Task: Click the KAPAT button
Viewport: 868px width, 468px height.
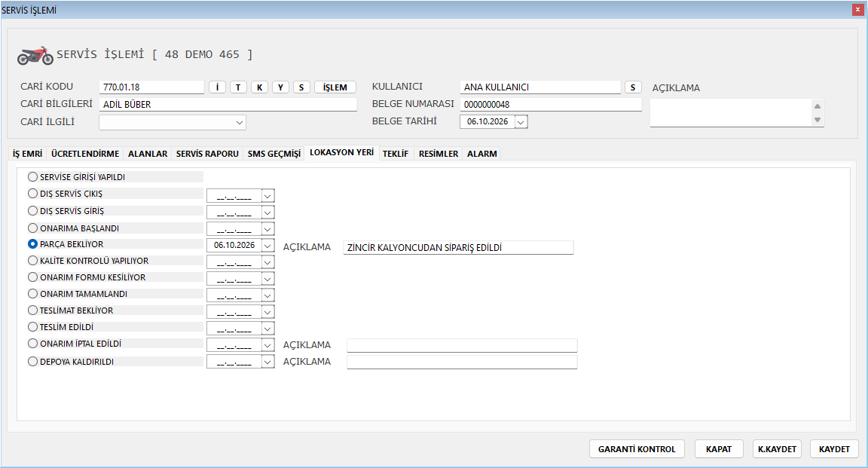Action: (719, 449)
